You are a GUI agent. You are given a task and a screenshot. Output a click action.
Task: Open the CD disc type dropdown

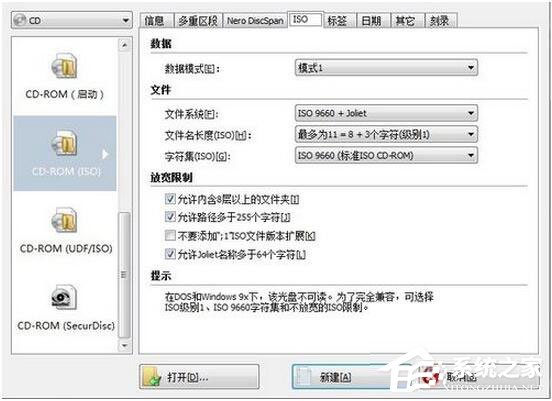coord(72,20)
